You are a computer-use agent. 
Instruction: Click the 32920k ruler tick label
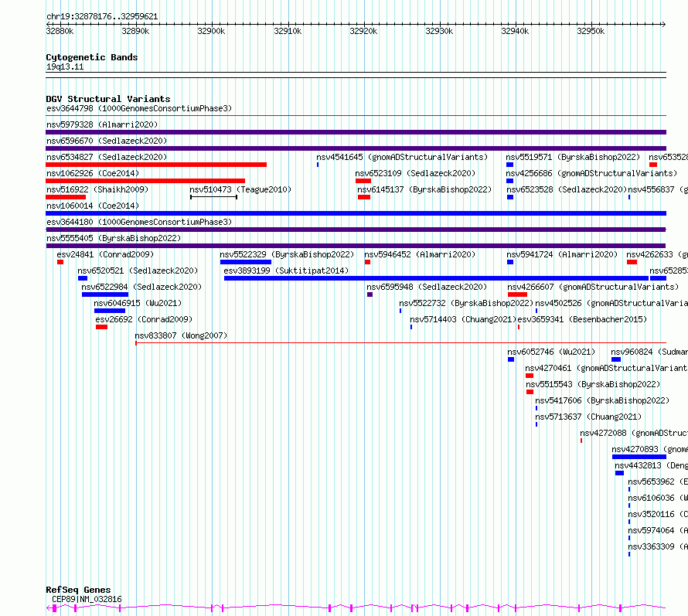[363, 31]
